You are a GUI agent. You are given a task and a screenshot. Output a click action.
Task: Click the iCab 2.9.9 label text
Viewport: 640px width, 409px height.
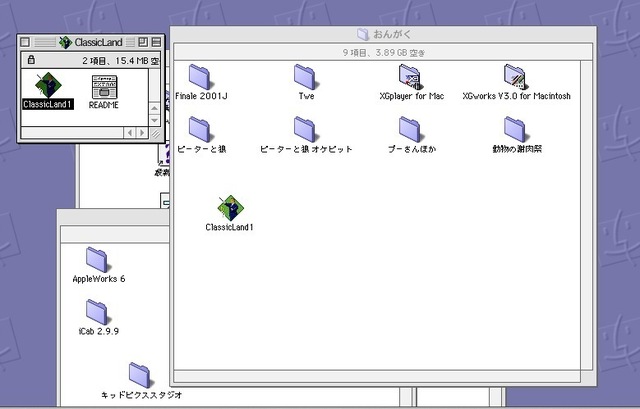99,331
